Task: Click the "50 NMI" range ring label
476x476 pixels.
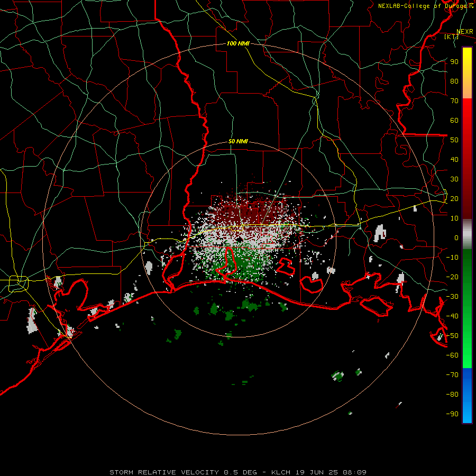Action: (x=238, y=141)
